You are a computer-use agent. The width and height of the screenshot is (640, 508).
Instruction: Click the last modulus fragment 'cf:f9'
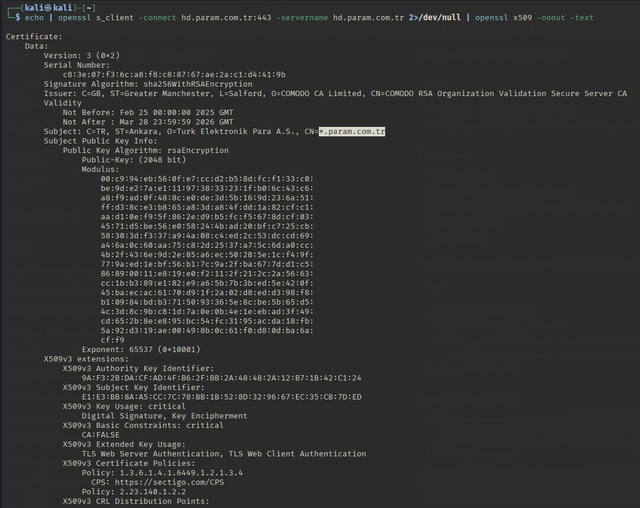click(x=112, y=340)
